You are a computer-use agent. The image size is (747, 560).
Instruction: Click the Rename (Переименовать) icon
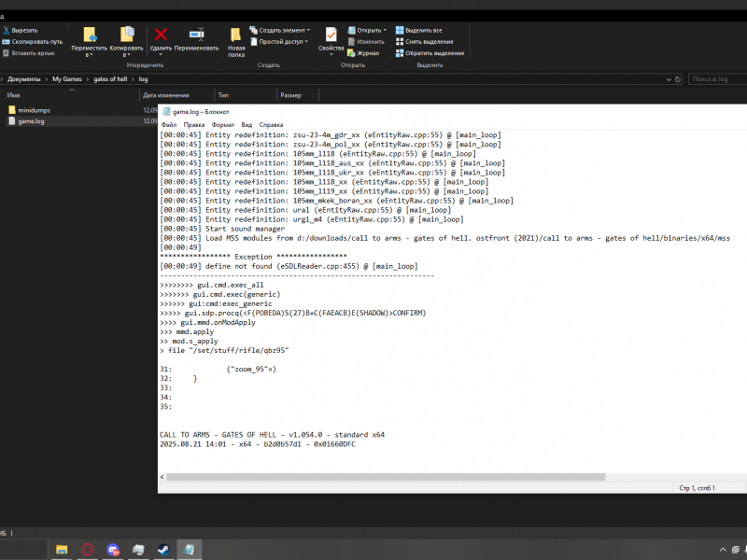196,35
